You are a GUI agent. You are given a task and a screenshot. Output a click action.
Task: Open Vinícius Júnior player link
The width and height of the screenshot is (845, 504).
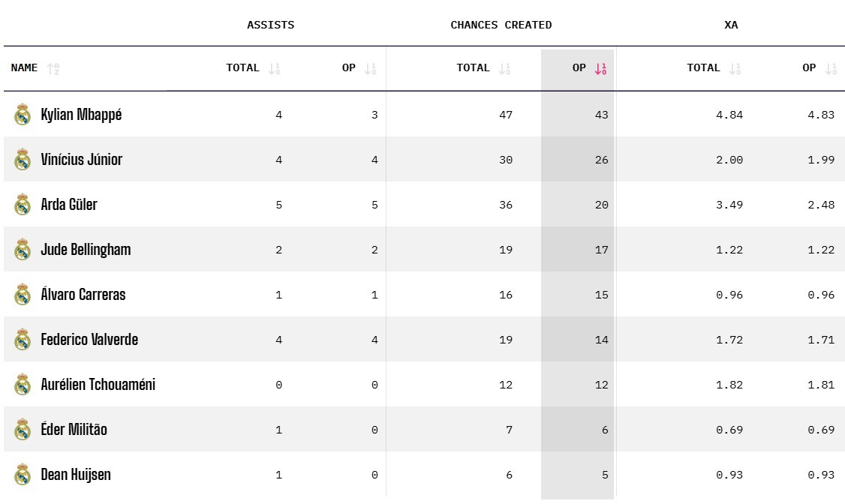click(81, 160)
